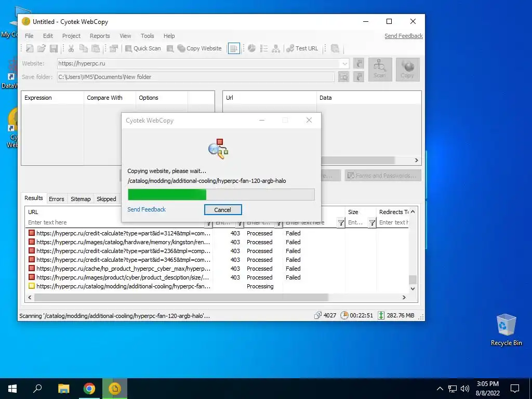Click the last toolbar icon after Test URL

(335, 48)
